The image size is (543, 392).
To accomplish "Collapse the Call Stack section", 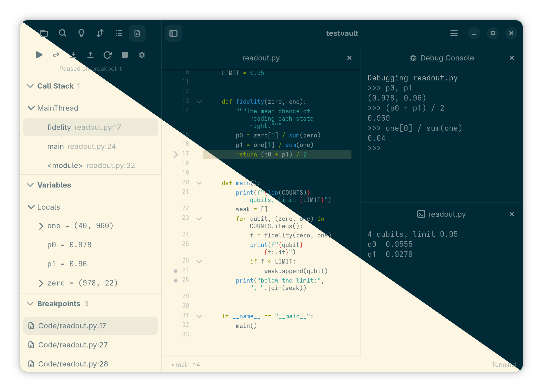I will click(30, 86).
